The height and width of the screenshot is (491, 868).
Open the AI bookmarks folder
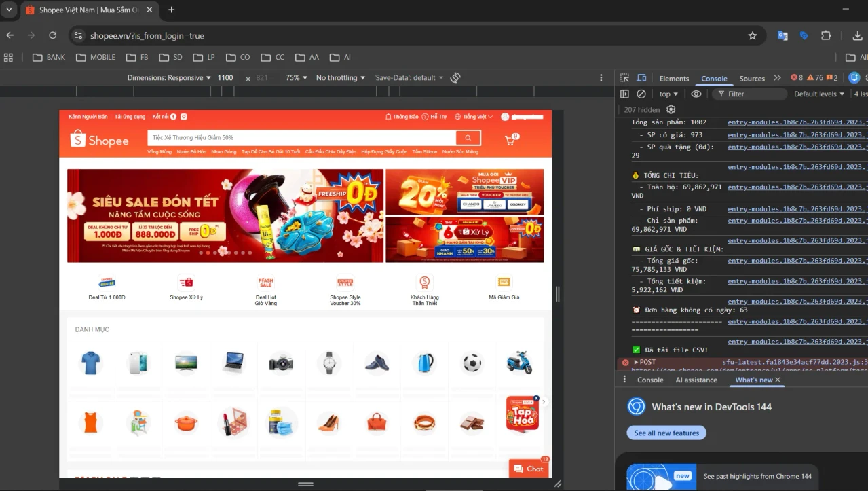(341, 57)
